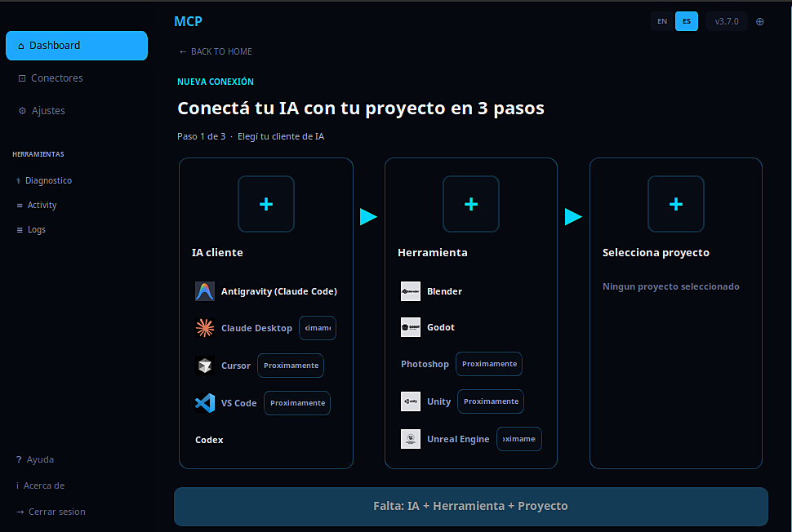This screenshot has width=792, height=532.
Task: Click the 'Herramienta' heading
Action: click(x=433, y=252)
